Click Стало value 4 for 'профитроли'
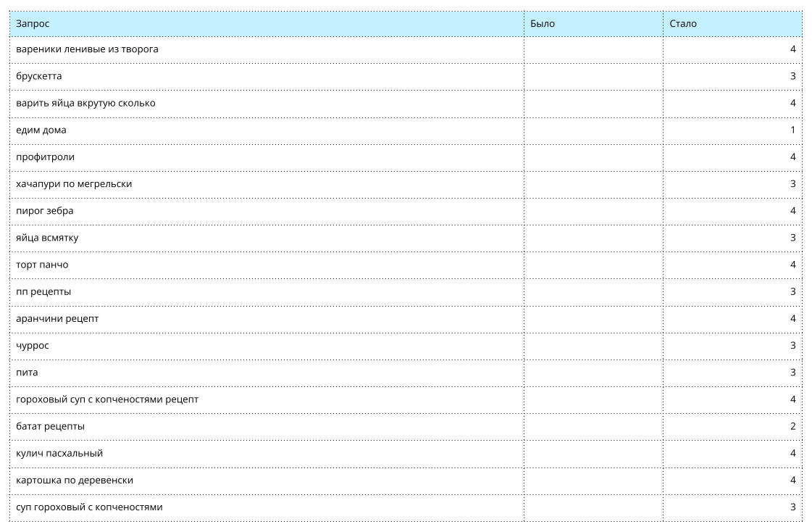812x532 pixels. [x=793, y=157]
